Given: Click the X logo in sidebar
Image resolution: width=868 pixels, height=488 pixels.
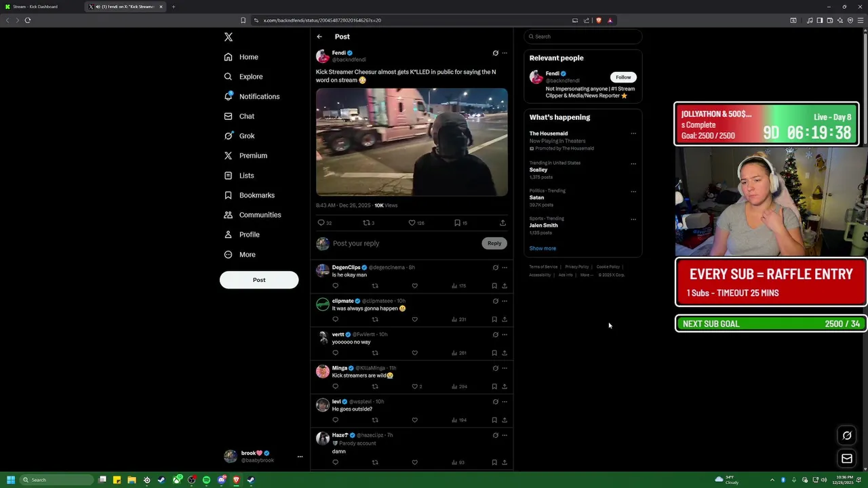Looking at the screenshot, I should point(229,37).
